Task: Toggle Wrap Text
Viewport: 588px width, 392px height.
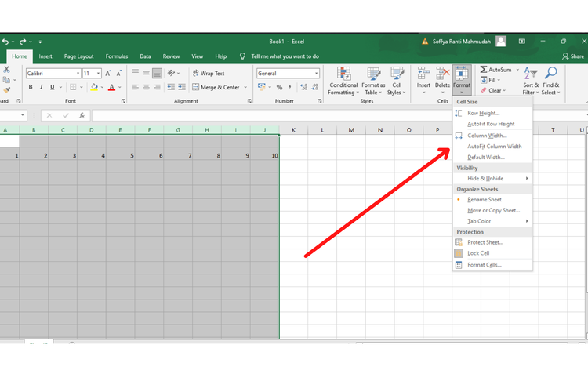Action: 209,73
